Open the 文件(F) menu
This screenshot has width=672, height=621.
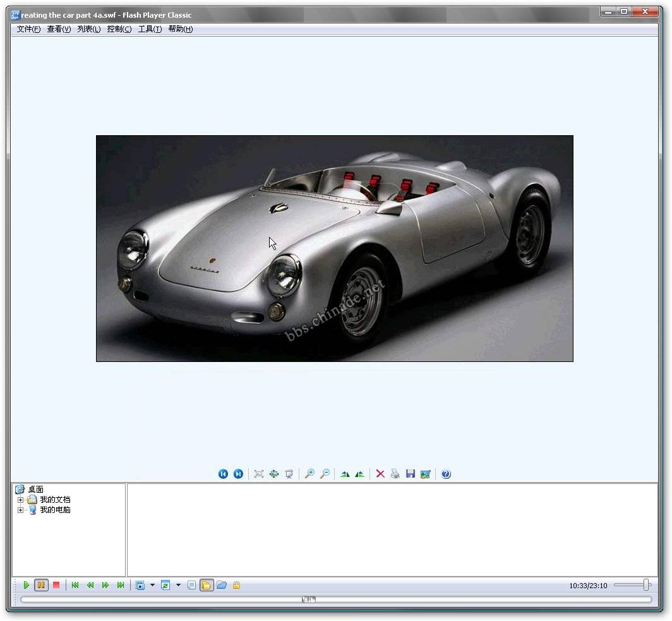point(28,29)
